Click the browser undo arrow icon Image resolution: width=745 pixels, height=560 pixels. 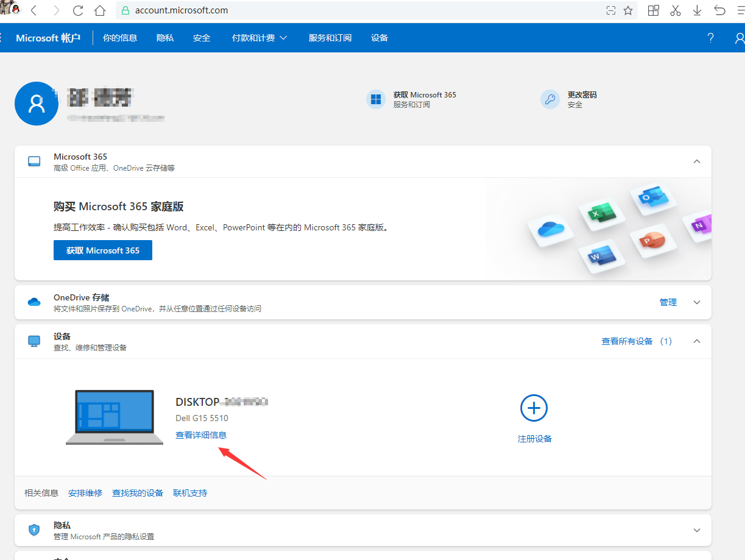(x=720, y=10)
